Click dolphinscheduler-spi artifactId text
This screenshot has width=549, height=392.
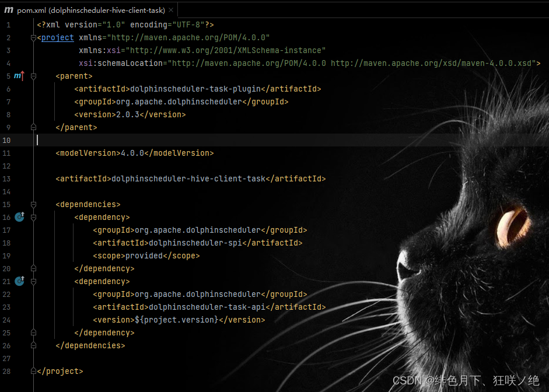[195, 243]
